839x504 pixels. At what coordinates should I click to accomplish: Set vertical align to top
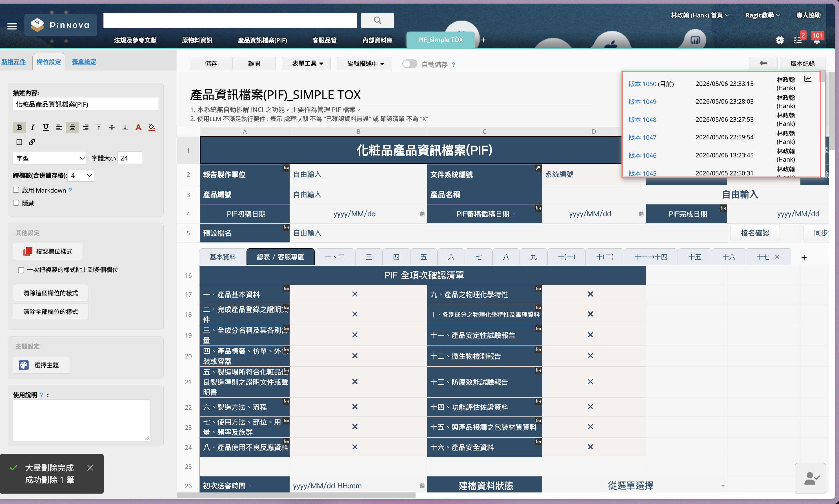tap(99, 127)
